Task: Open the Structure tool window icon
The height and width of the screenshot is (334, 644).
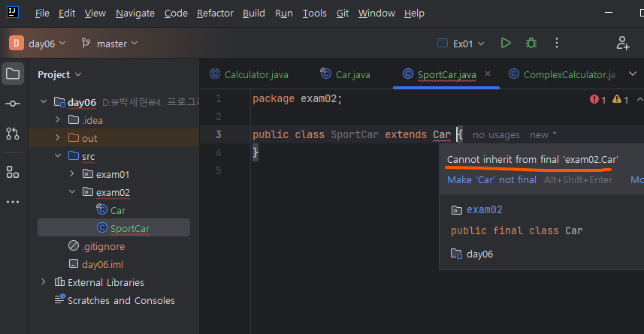Action: [x=12, y=172]
